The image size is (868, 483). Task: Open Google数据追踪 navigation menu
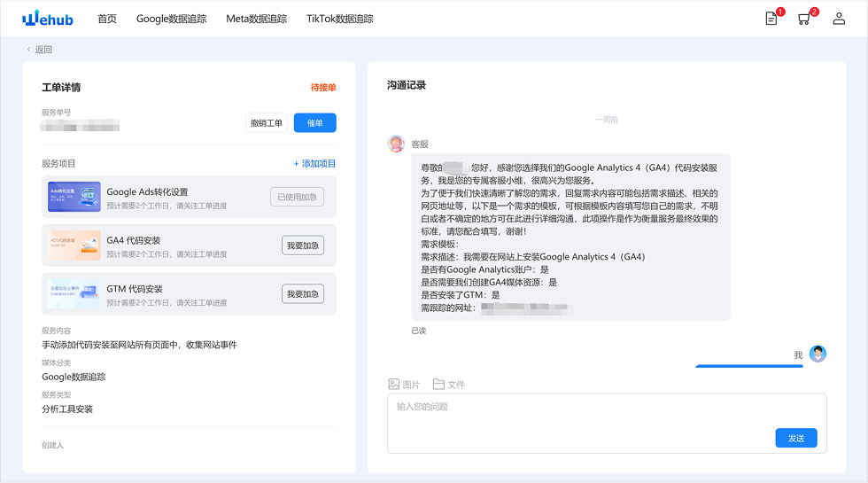click(x=171, y=19)
